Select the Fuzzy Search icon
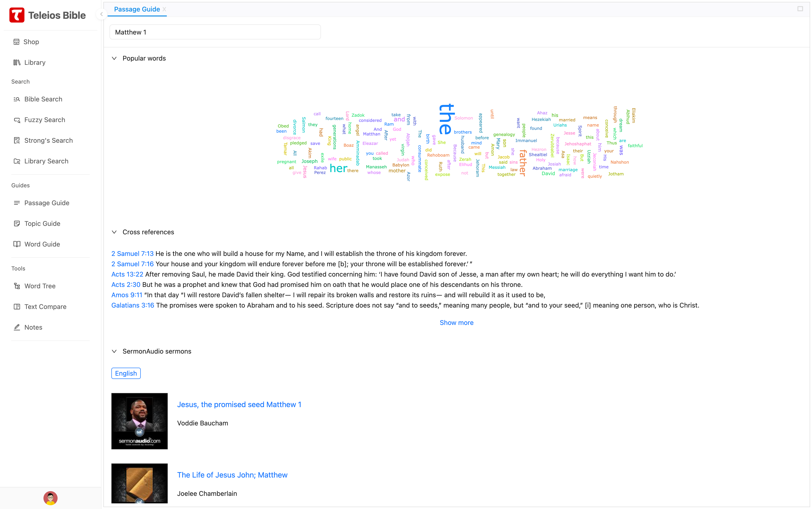Screen dimensions: 812x509 [17, 120]
